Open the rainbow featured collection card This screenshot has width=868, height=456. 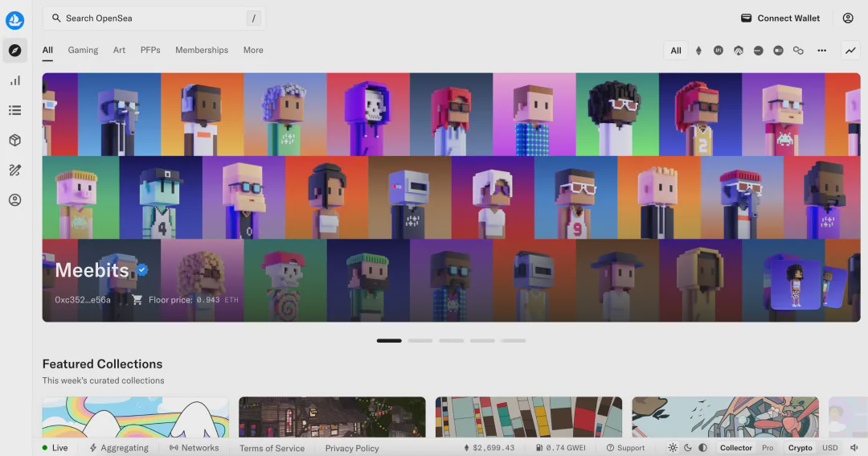(x=135, y=417)
